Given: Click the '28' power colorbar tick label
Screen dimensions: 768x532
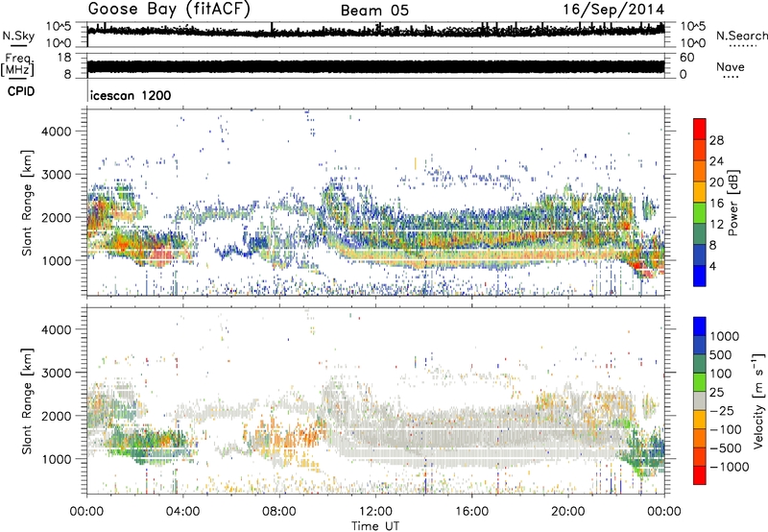Looking at the screenshot, I should click(716, 140).
